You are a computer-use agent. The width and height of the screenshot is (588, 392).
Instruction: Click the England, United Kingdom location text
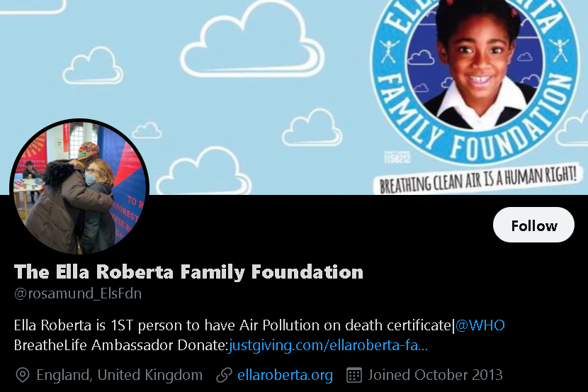(119, 375)
